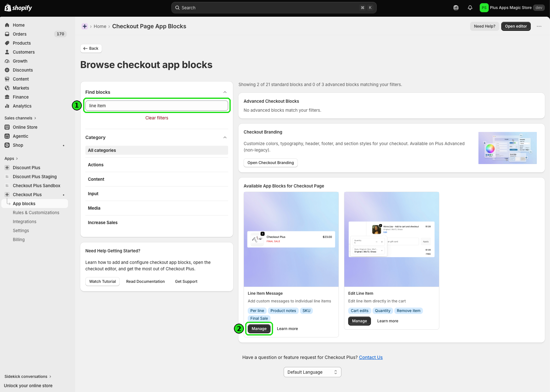The image size is (550, 392).
Task: Open Online Store icon
Action: tap(7, 127)
